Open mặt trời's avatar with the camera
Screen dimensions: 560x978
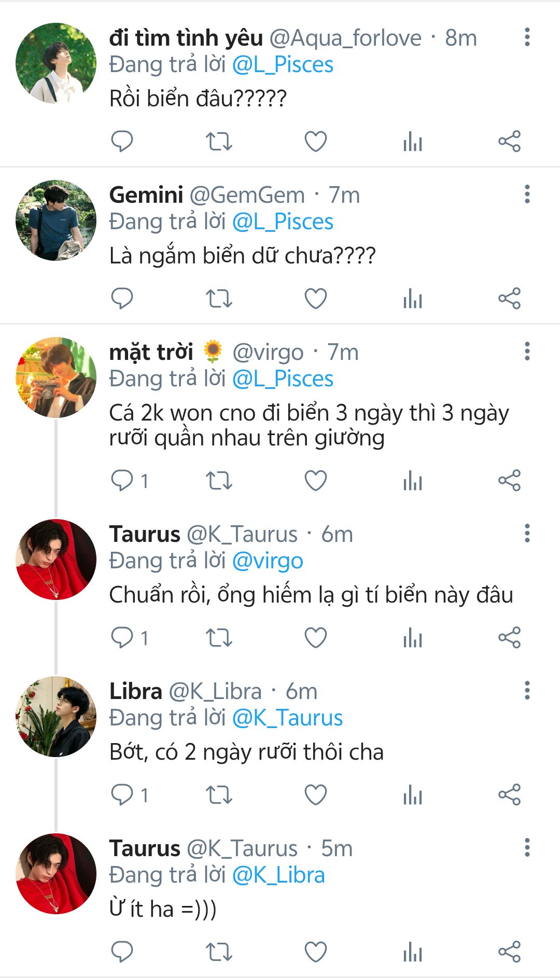pyautogui.click(x=56, y=378)
